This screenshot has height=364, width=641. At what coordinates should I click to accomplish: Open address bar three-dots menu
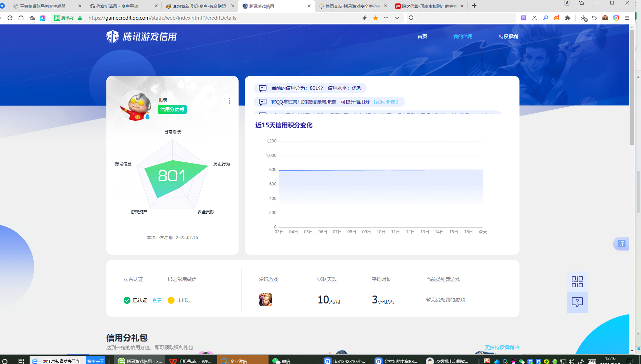(x=386, y=18)
